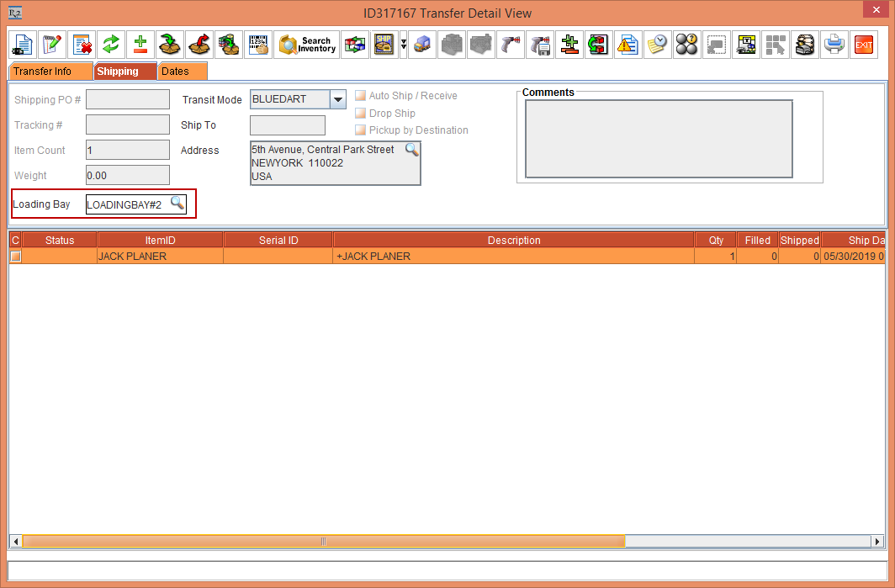
Task: Click the green refresh arrows icon
Action: pos(110,45)
